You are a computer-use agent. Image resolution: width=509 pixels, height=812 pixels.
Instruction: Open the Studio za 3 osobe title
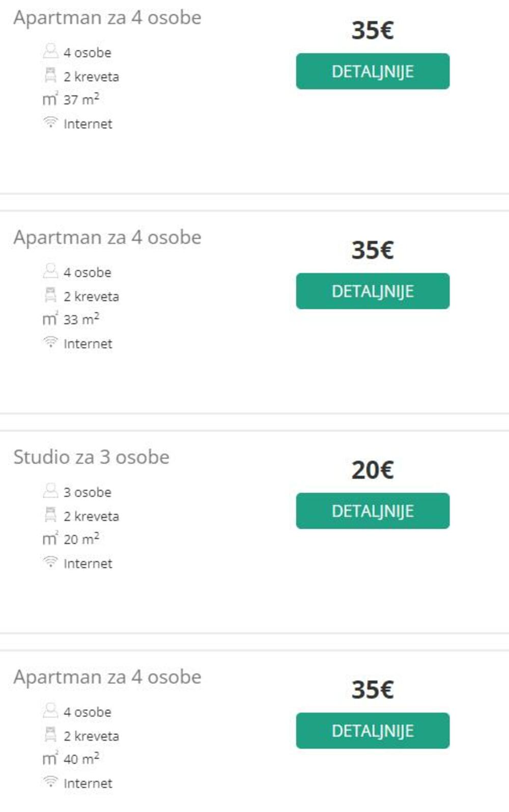[92, 457]
